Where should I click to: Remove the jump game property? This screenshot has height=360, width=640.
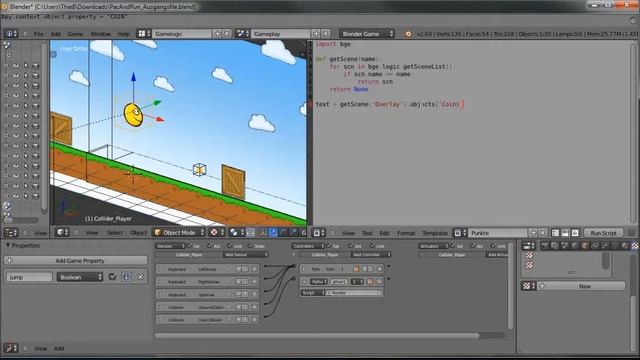pos(140,277)
